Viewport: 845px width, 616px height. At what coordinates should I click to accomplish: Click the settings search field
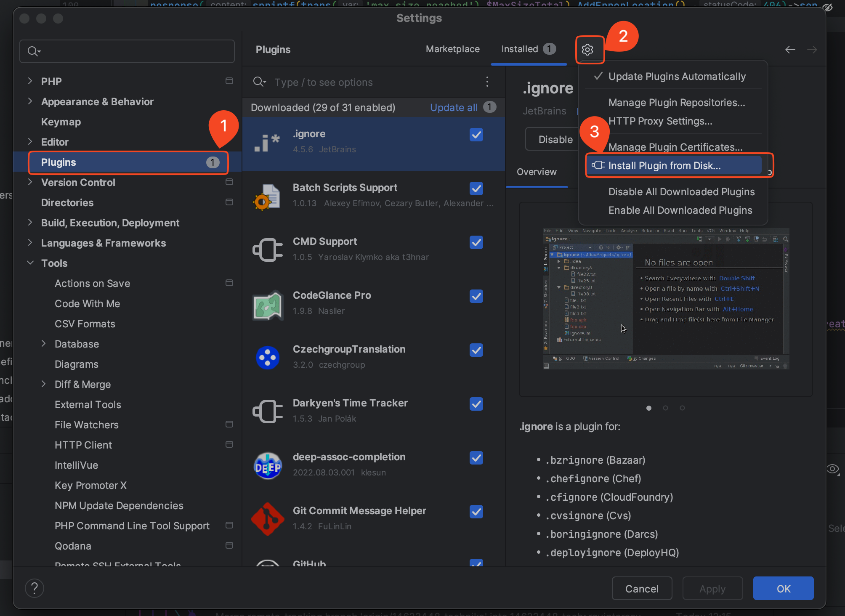coord(127,51)
